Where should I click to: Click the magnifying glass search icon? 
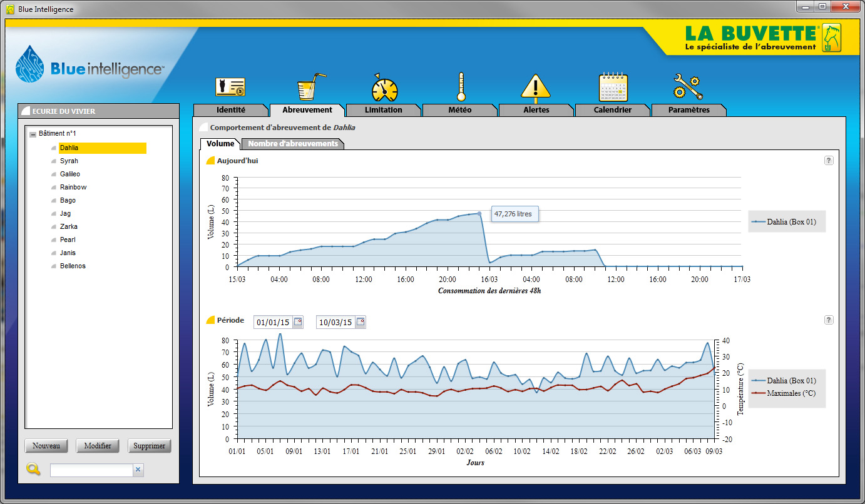(x=33, y=469)
